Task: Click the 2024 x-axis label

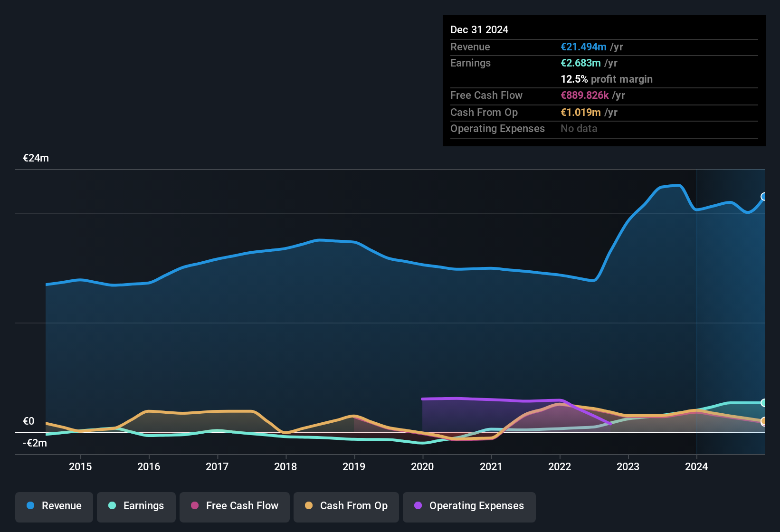Action: (696, 466)
